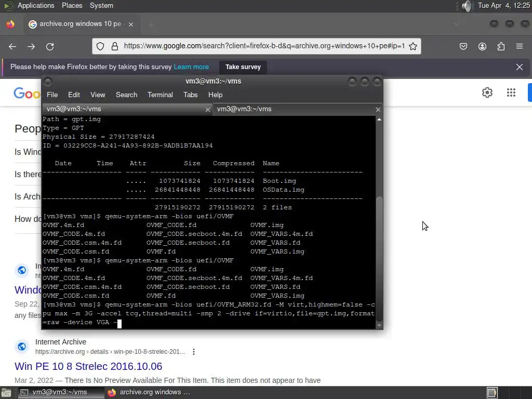Open the Save to Pocket icon

pyautogui.click(x=463, y=46)
